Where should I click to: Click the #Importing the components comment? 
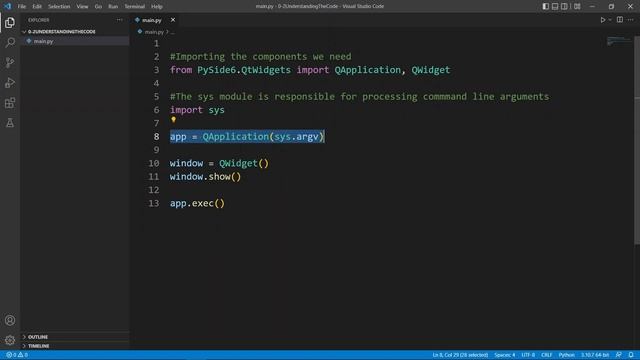click(260, 57)
